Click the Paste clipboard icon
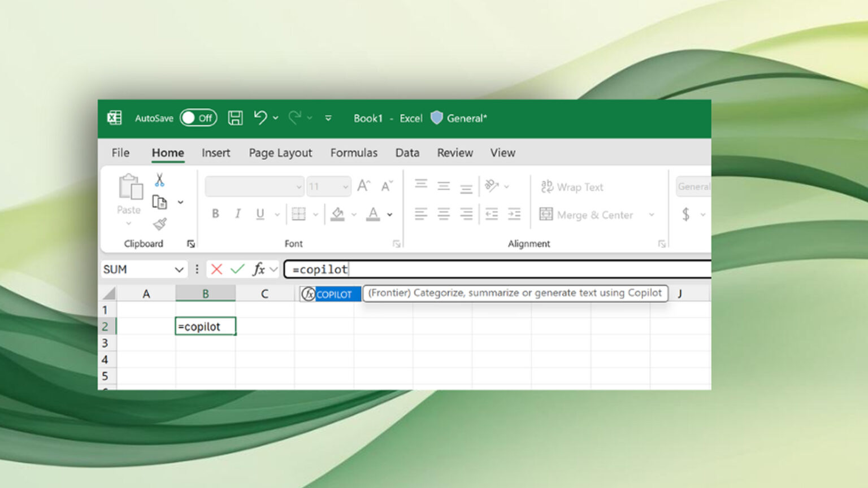This screenshot has height=488, width=868. (130, 187)
